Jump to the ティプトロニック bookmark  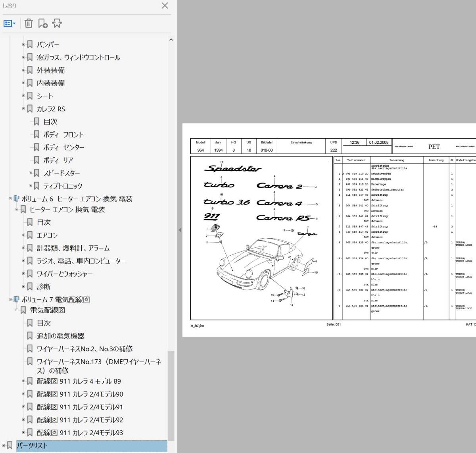[63, 186]
